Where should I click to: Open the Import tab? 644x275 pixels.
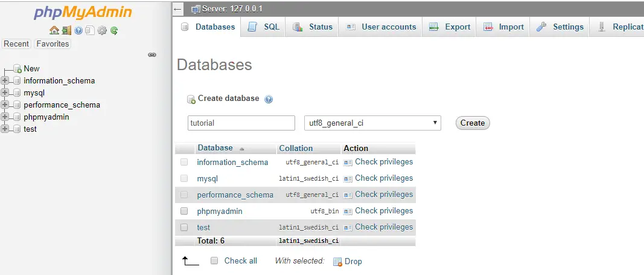tap(503, 27)
